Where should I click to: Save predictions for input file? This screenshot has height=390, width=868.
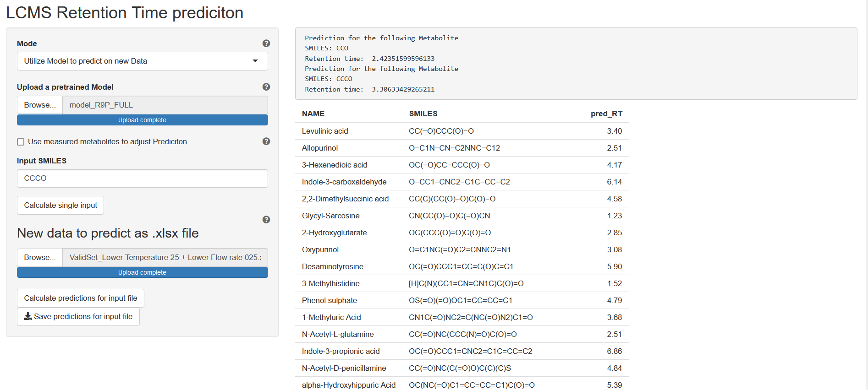coord(78,317)
